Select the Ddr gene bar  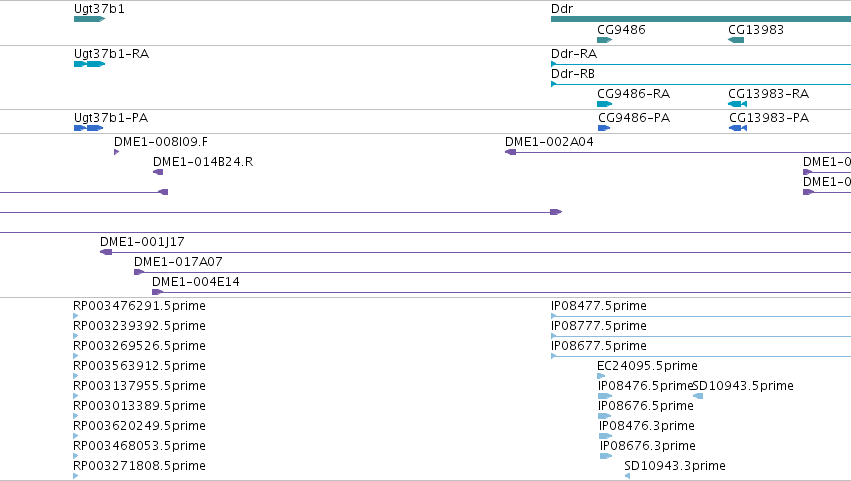point(701,19)
